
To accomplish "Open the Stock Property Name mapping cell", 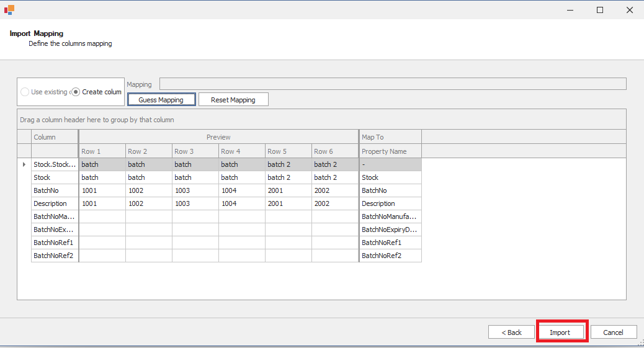I will pyautogui.click(x=391, y=177).
